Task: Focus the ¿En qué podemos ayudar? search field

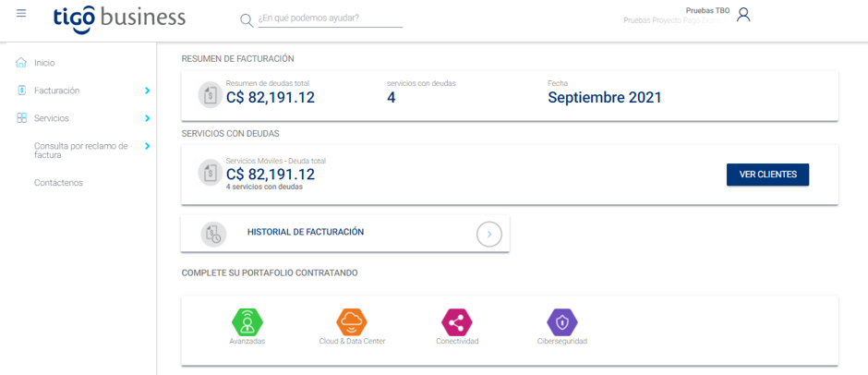Action: coord(330,18)
